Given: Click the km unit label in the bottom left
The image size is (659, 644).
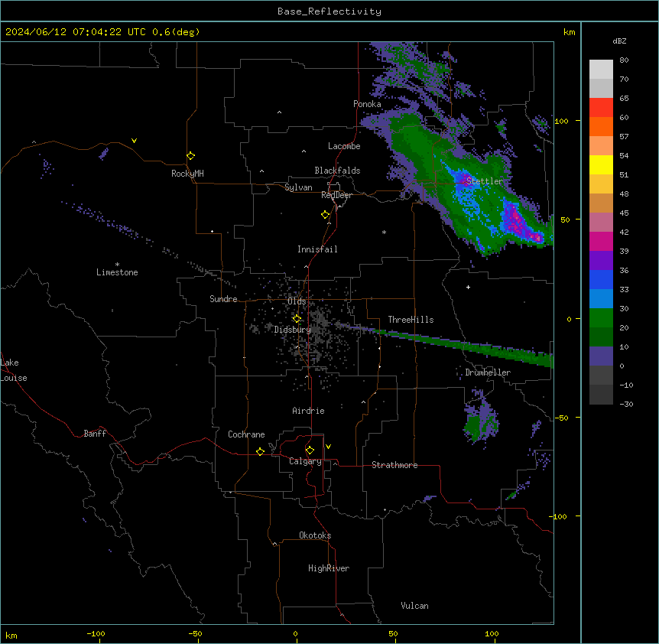Looking at the screenshot, I should (x=11, y=636).
